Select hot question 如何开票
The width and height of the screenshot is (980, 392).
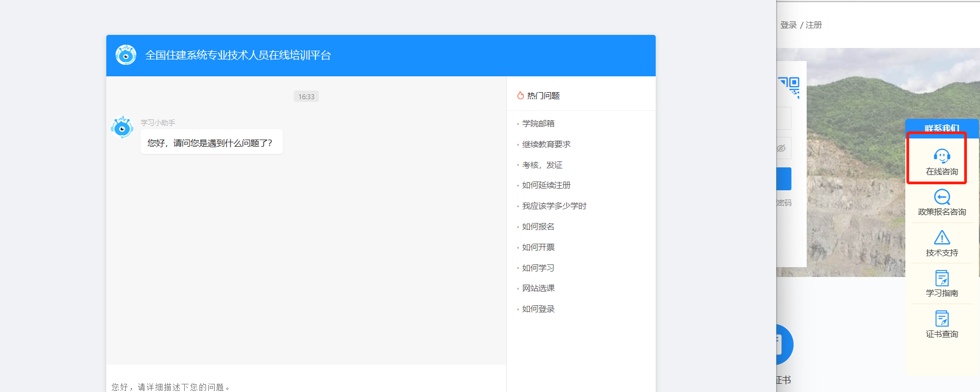[539, 248]
